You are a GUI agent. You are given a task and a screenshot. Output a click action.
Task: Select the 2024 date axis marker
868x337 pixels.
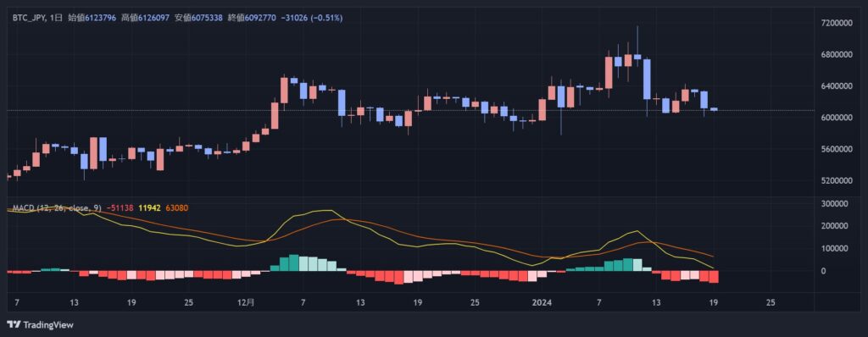coord(540,302)
